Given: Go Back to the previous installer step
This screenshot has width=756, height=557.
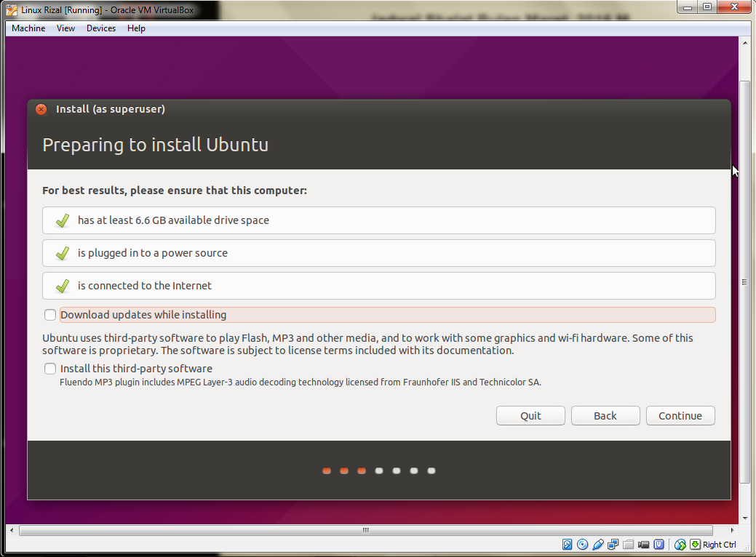Looking at the screenshot, I should click(x=605, y=416).
